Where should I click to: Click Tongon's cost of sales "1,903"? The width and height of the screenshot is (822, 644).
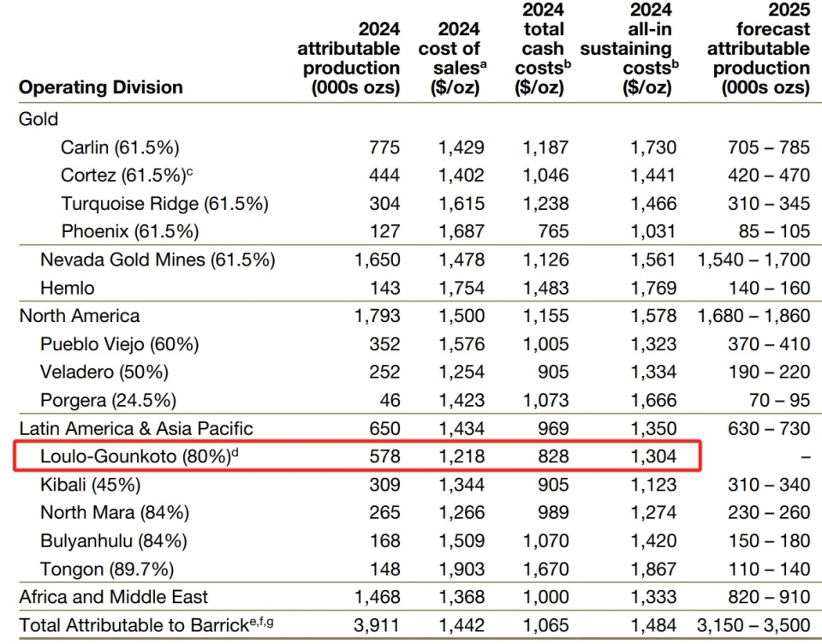[x=462, y=569]
